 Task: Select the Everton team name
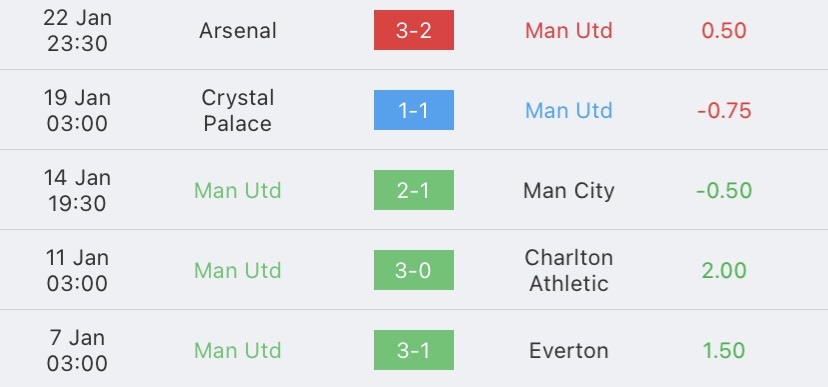click(x=569, y=351)
